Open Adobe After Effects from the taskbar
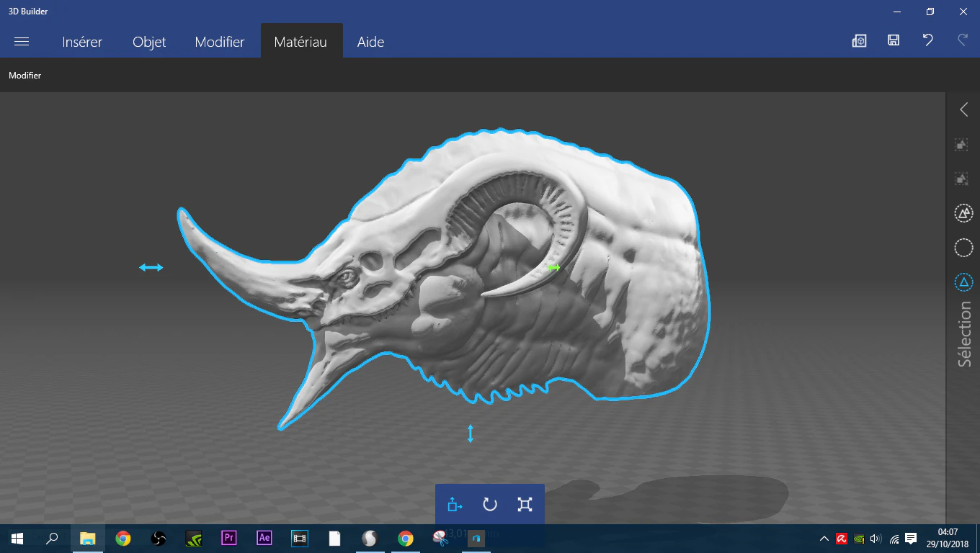980x553 pixels. (264, 538)
